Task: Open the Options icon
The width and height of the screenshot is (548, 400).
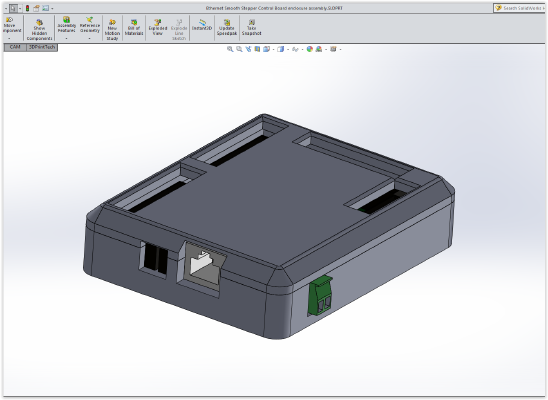Action: [45, 8]
